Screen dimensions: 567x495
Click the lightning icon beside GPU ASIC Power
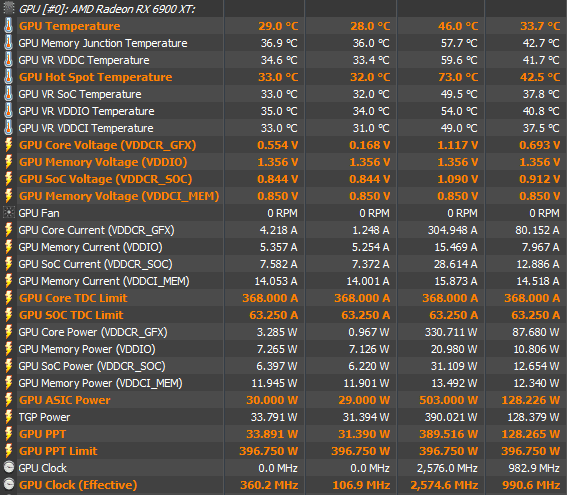pyautogui.click(x=8, y=400)
